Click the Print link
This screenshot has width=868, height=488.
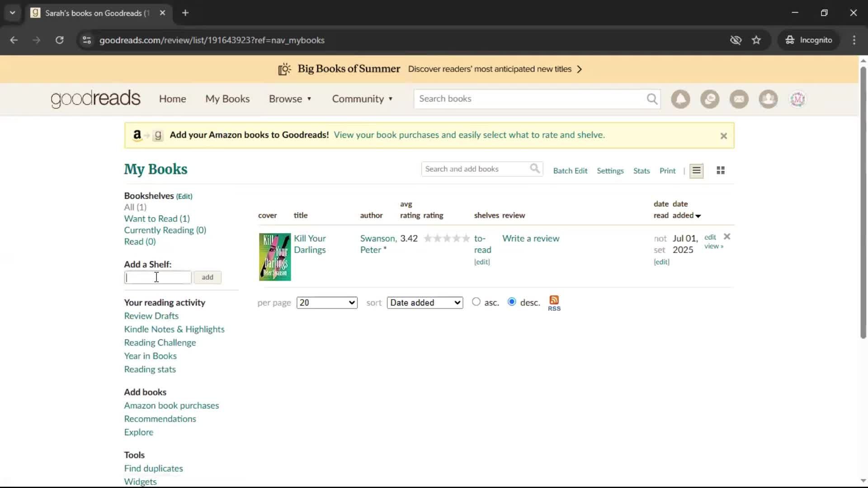667,171
